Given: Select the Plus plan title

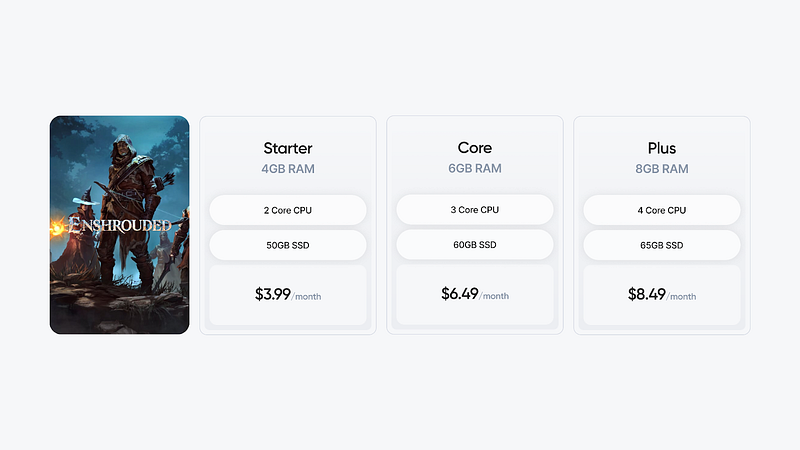Looking at the screenshot, I should click(661, 148).
